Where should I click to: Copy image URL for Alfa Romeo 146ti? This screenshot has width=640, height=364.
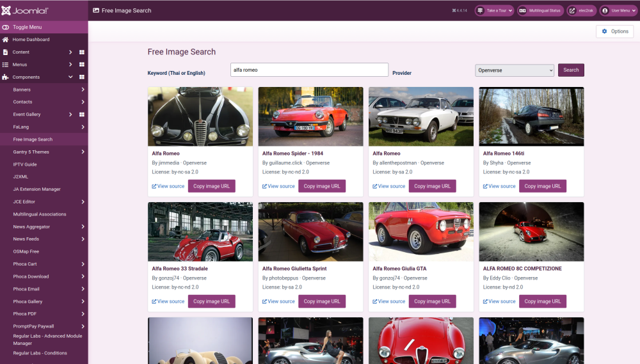click(543, 186)
